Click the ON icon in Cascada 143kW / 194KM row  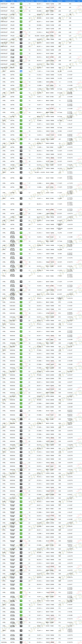21,321
